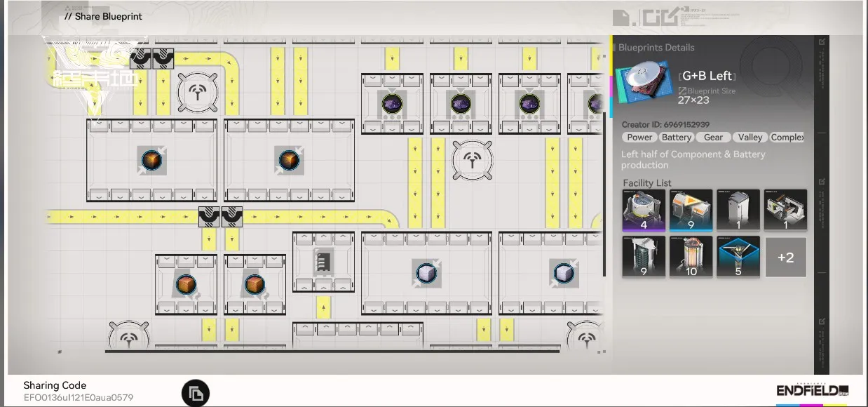Click the left splitter on the middle conveyor

[209, 217]
